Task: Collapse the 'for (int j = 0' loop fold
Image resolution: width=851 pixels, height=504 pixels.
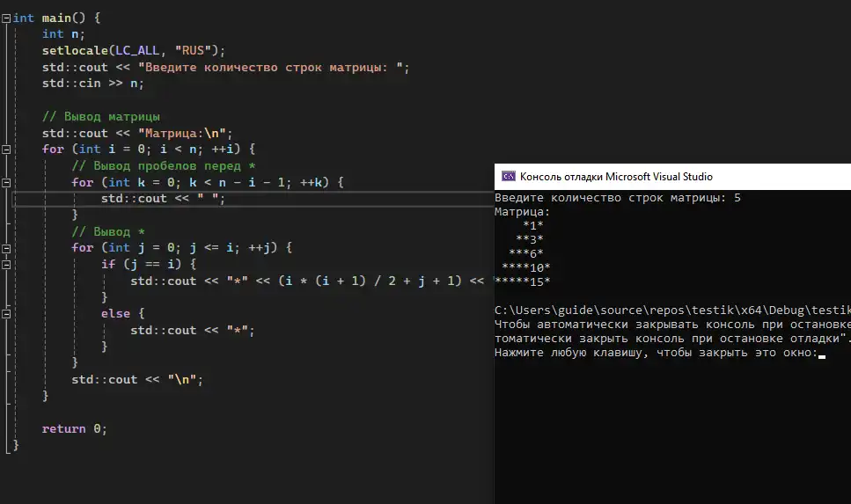Action: pyautogui.click(x=6, y=248)
